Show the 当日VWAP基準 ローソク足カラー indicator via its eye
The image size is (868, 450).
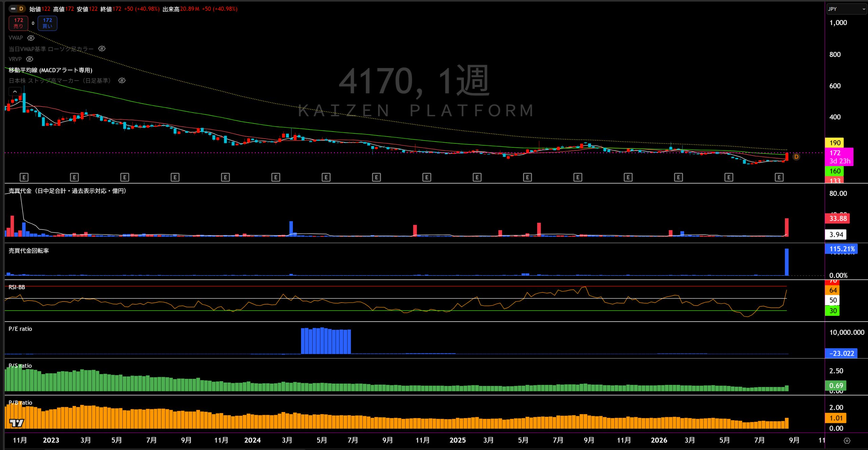point(102,49)
